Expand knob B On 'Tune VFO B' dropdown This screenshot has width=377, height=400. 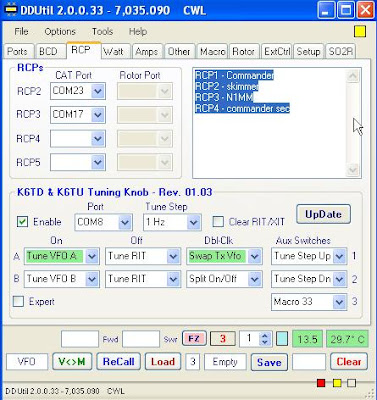92,279
